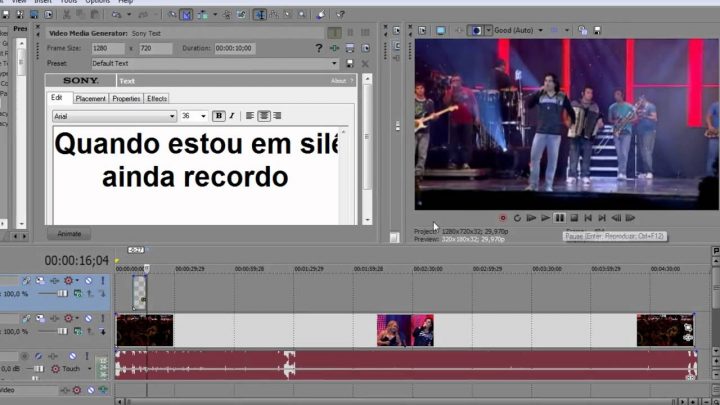
Task: Open the font size 36 dropdown
Action: pyautogui.click(x=193, y=116)
